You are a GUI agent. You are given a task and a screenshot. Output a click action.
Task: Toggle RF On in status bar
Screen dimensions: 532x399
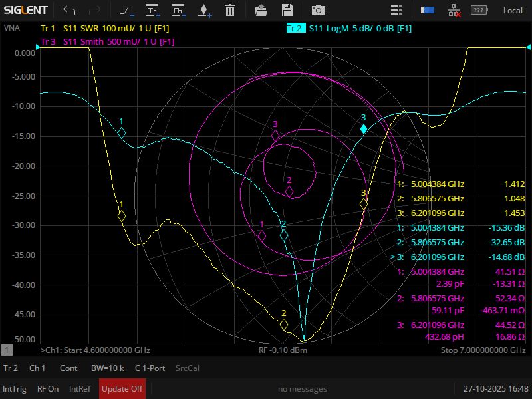point(48,389)
